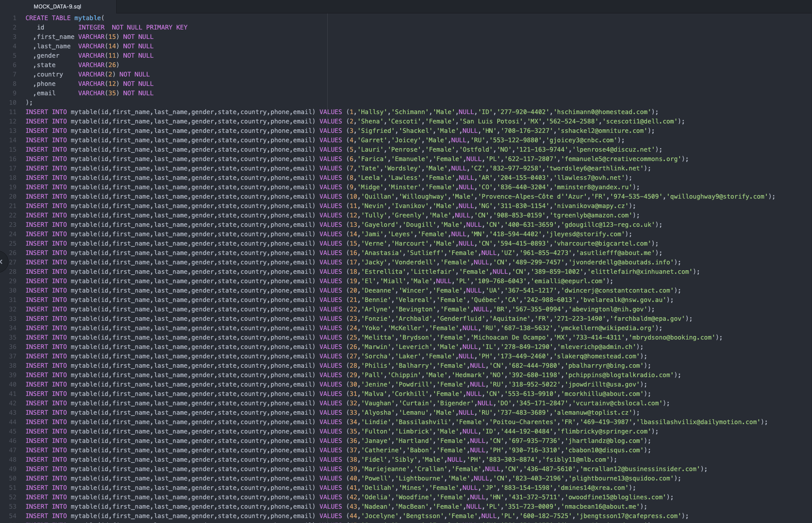This screenshot has height=523, width=812.
Task: Click 'VARCHAR(14)' on the last_name line
Action: [99, 46]
